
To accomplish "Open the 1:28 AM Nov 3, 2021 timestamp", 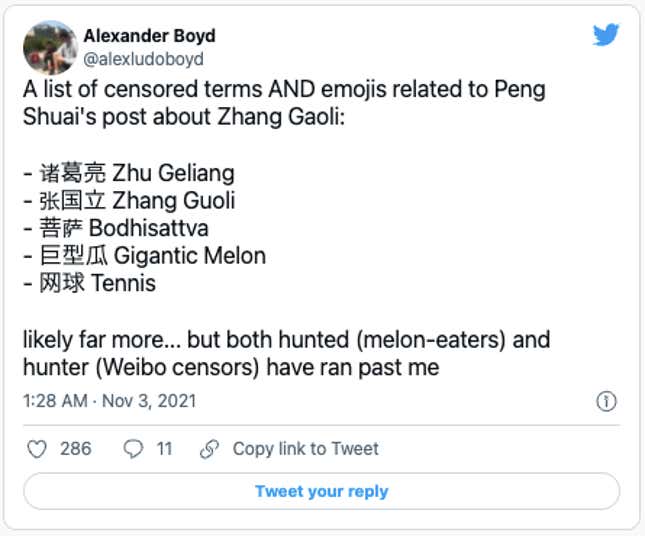I will (x=109, y=401).
